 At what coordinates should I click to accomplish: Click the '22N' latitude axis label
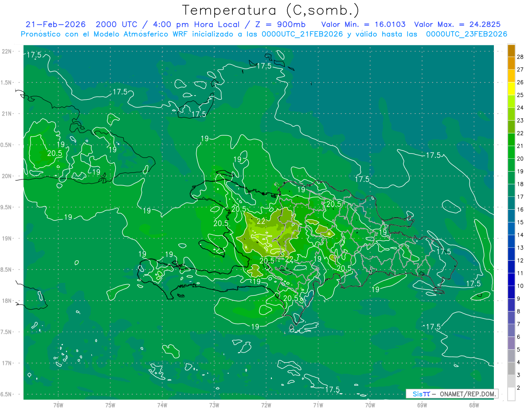point(7,51)
